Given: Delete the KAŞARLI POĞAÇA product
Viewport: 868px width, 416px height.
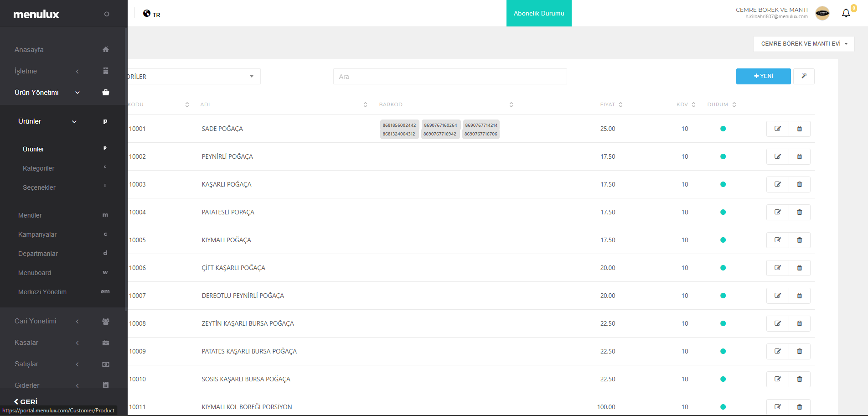Looking at the screenshot, I should [x=799, y=184].
